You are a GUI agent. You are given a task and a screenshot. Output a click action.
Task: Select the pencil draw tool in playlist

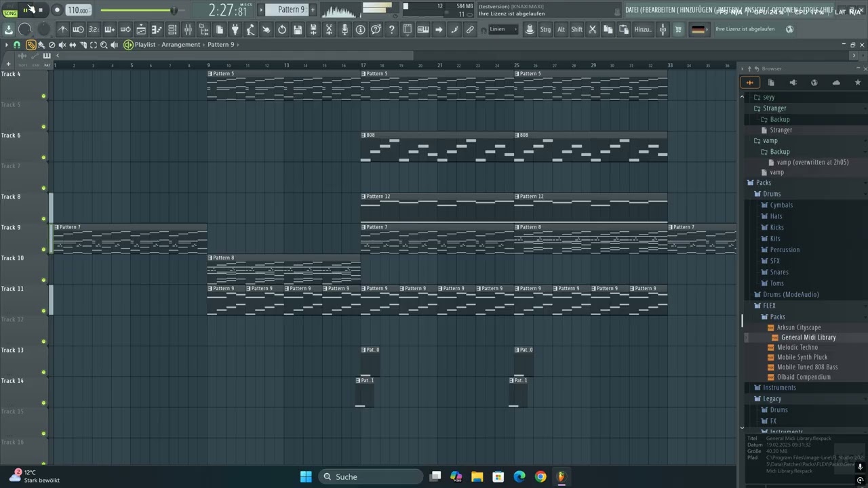pyautogui.click(x=31, y=45)
